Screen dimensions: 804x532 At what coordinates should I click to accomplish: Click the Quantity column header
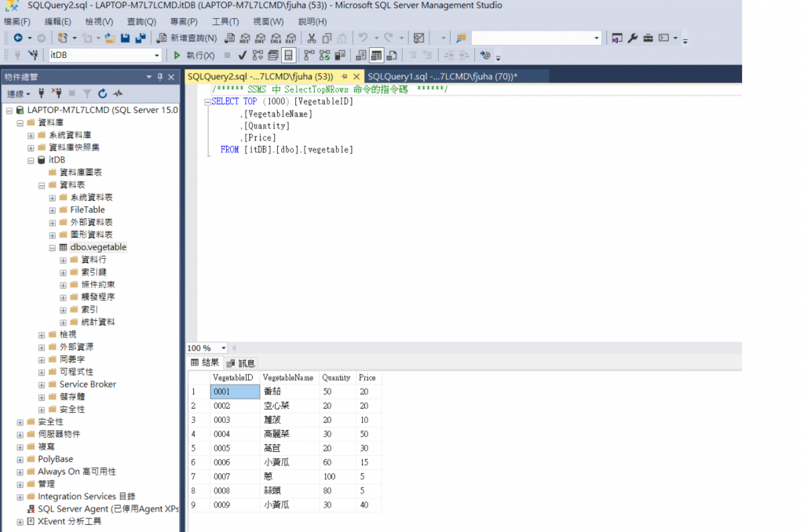point(336,377)
